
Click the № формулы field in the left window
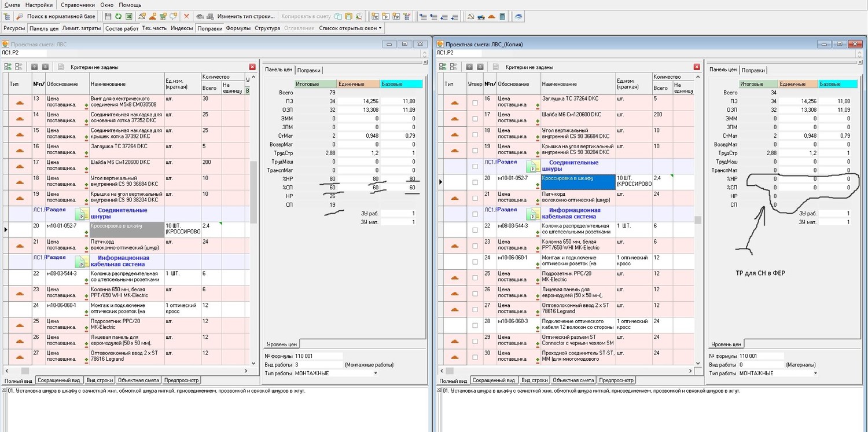click(318, 356)
